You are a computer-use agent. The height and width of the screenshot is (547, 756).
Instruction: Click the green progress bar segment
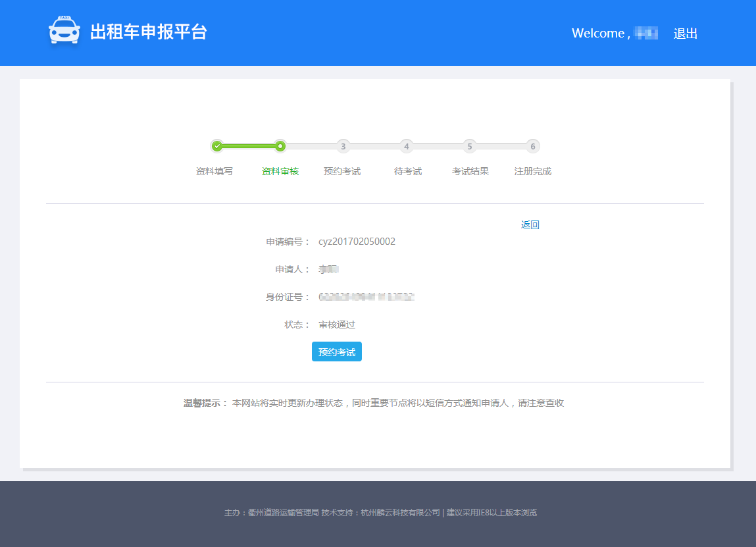[x=249, y=146]
